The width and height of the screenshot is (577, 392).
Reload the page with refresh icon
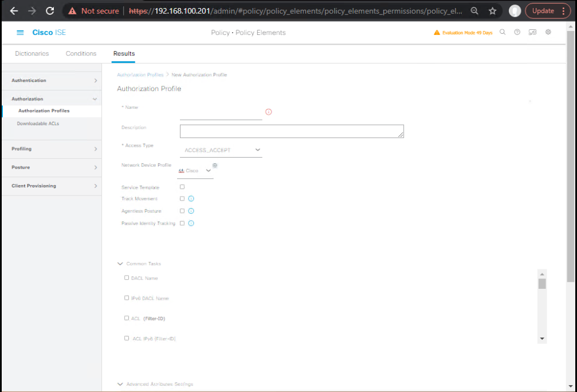pyautogui.click(x=50, y=11)
